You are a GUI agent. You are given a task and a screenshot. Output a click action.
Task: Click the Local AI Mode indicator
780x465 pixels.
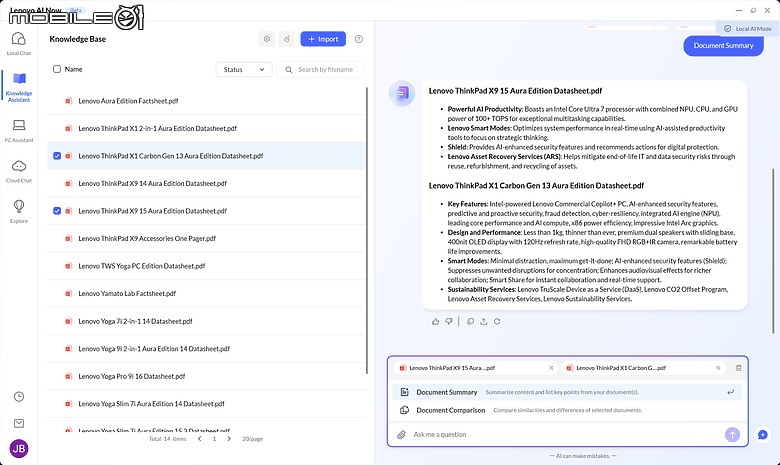tap(747, 29)
